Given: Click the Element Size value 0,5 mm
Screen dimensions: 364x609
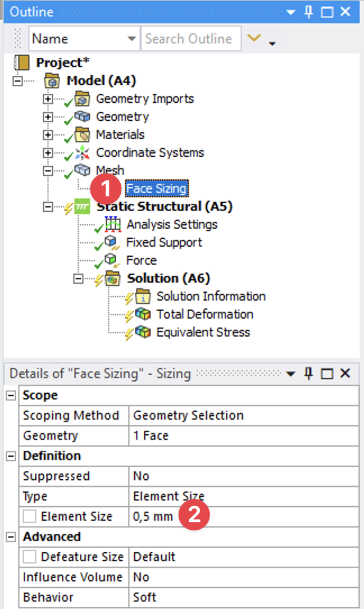Looking at the screenshot, I should click(153, 517).
